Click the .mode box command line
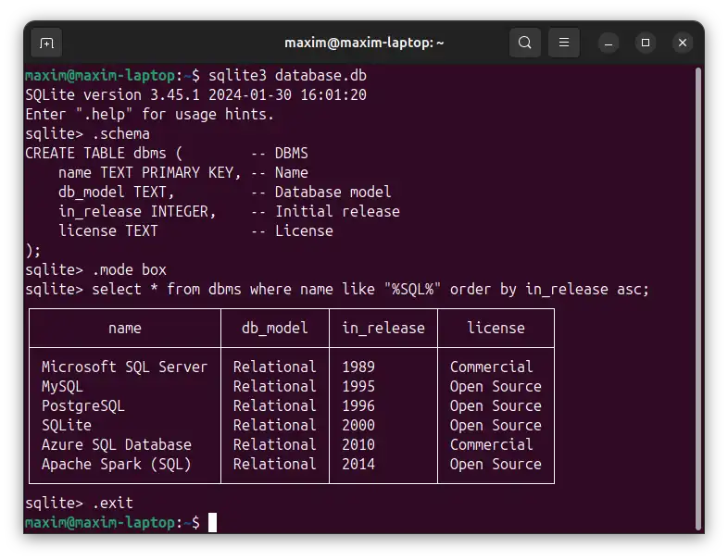 (129, 269)
